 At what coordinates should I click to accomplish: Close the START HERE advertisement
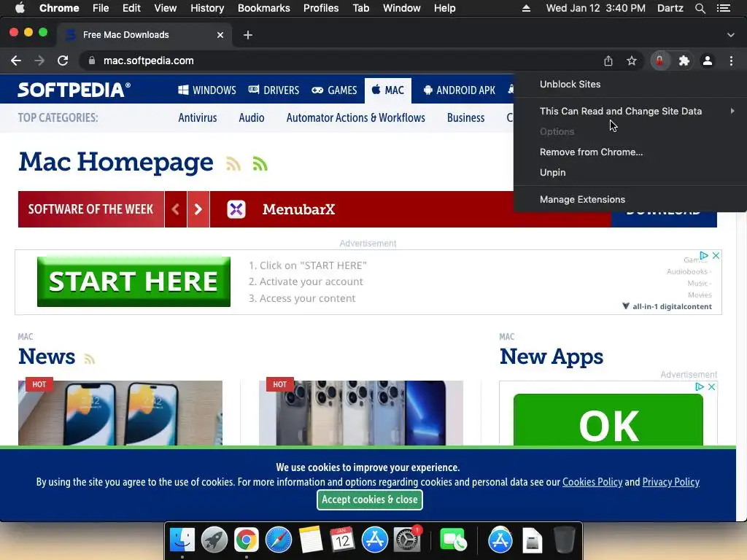tap(716, 256)
